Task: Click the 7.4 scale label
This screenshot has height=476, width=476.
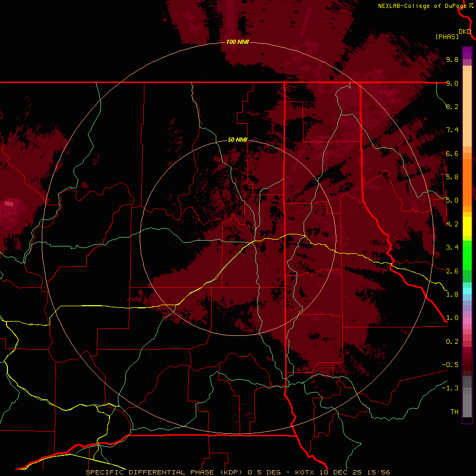Action: tap(452, 130)
